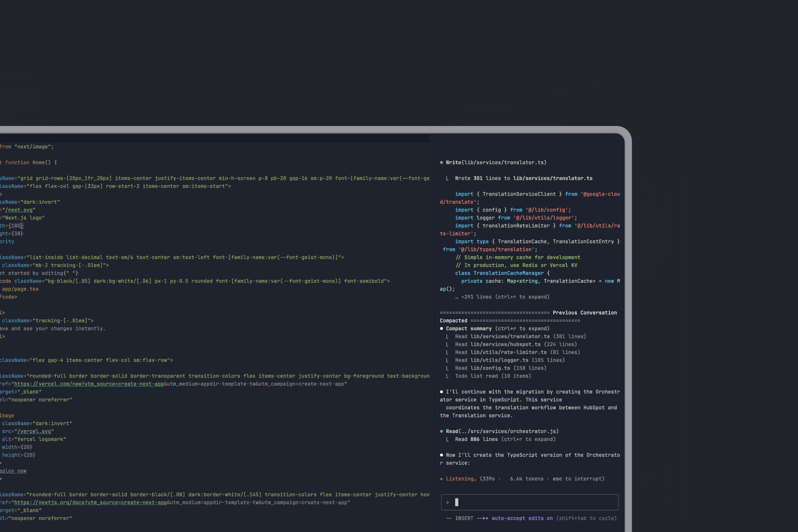The image size is (798, 532).
Task: Click "height={20}" attribute line
Action: (19, 455)
